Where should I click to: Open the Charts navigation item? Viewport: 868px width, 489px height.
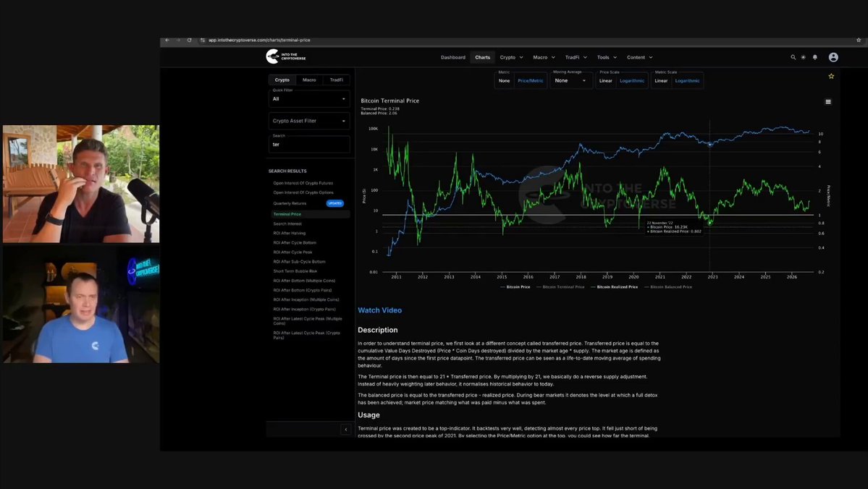[x=482, y=57]
